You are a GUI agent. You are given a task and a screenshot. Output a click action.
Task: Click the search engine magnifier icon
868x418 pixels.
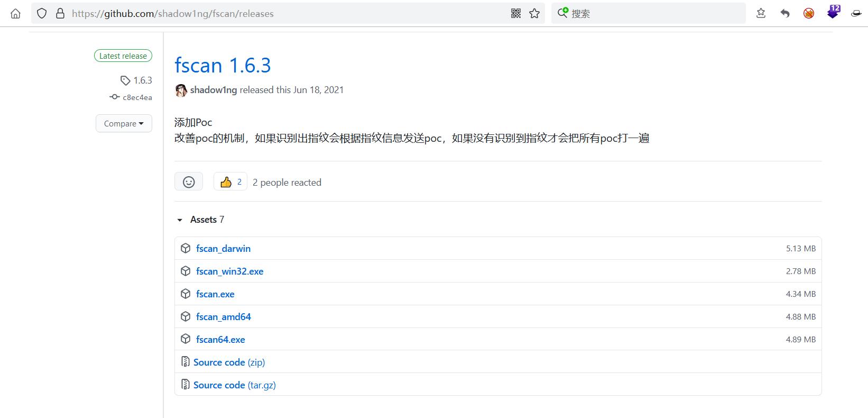[562, 13]
